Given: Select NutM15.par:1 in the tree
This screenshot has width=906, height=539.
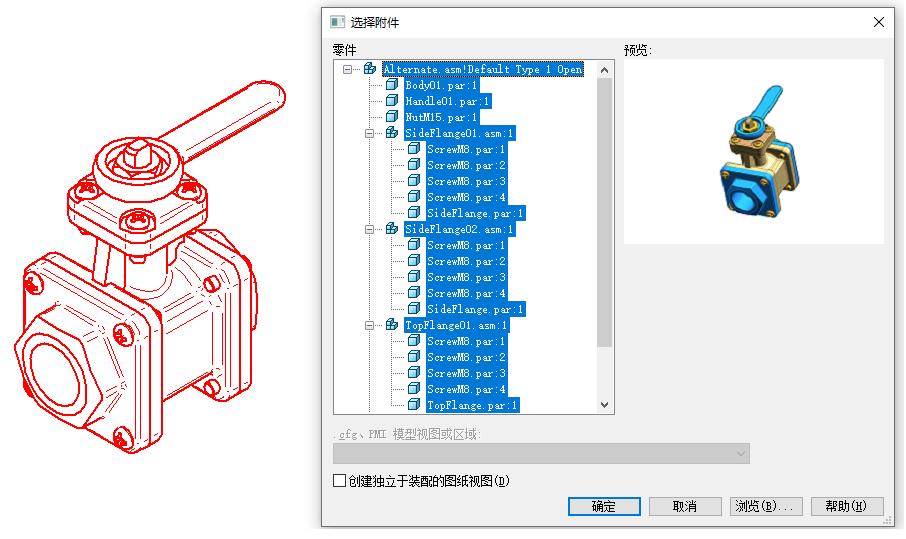Looking at the screenshot, I should (441, 117).
